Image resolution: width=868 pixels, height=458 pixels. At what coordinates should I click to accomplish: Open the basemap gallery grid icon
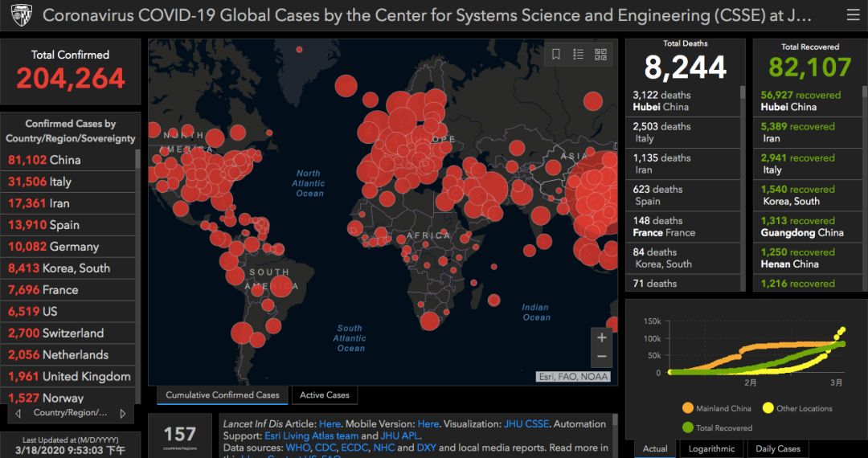pos(600,55)
